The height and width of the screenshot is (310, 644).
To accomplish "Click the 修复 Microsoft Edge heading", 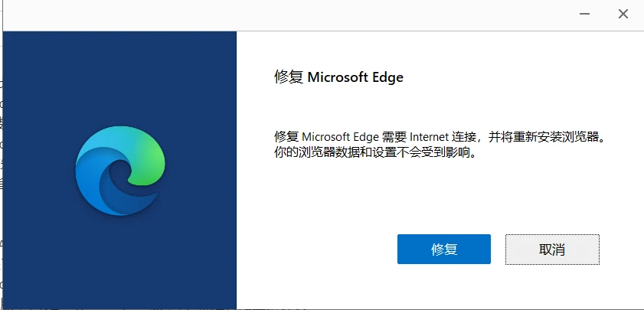I will tap(338, 77).
